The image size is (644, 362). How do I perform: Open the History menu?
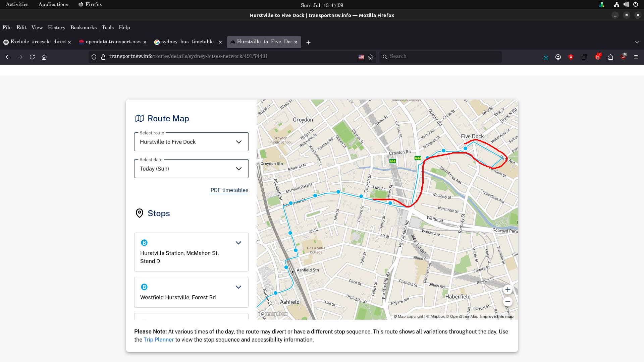click(x=57, y=27)
